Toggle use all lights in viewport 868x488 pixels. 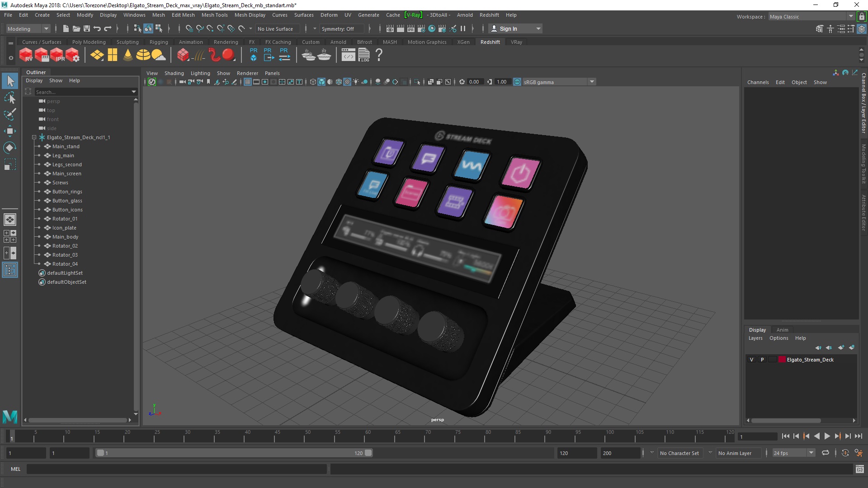(x=356, y=82)
